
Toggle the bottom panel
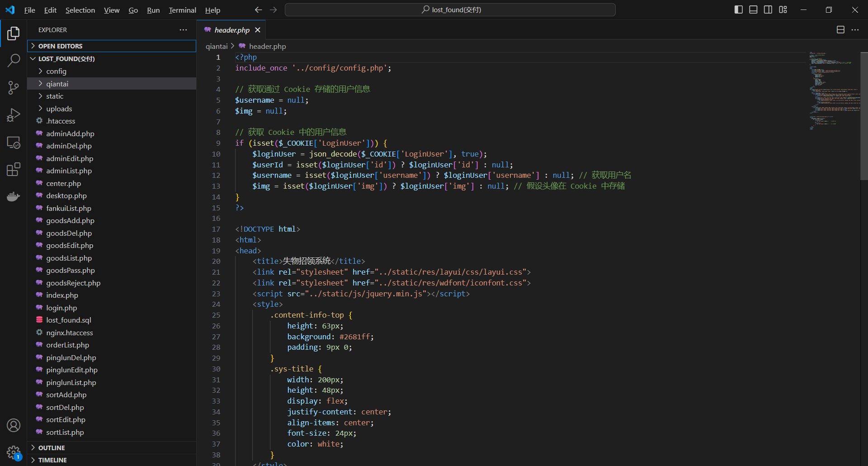pos(753,10)
